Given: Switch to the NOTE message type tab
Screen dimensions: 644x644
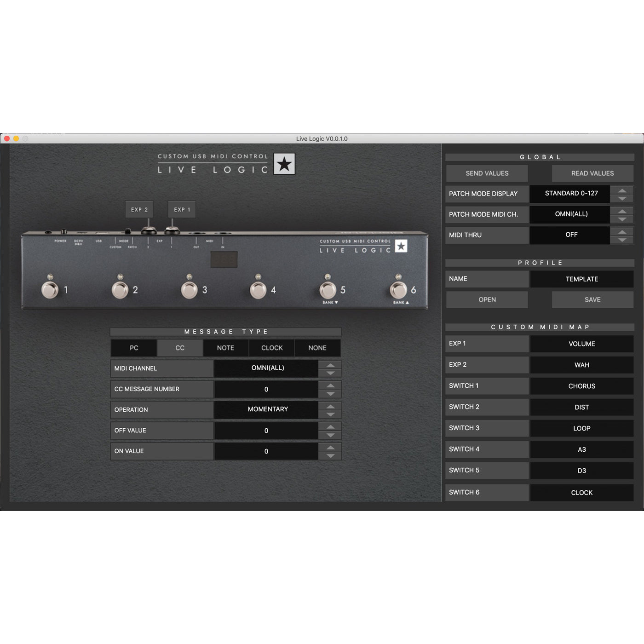Looking at the screenshot, I should [x=225, y=348].
